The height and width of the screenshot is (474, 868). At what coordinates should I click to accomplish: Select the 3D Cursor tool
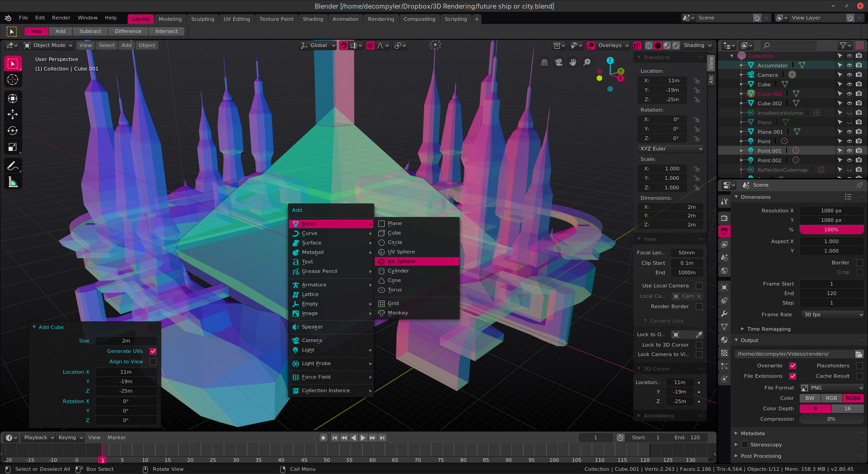tap(13, 80)
